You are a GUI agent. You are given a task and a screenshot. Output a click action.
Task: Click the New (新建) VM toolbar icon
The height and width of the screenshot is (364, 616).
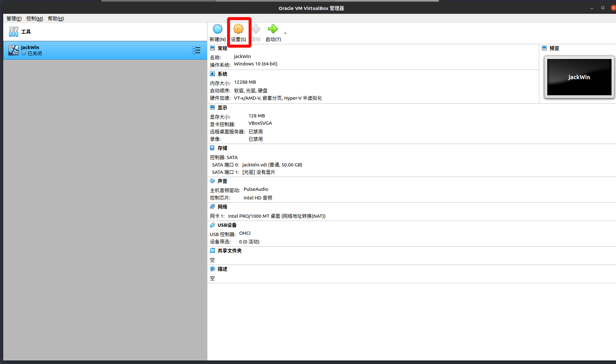pos(217,29)
